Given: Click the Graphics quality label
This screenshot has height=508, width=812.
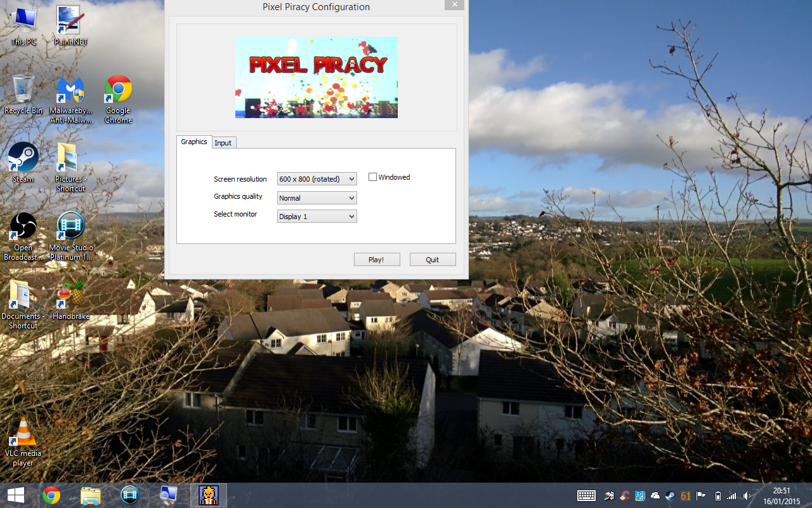Looking at the screenshot, I should point(238,196).
